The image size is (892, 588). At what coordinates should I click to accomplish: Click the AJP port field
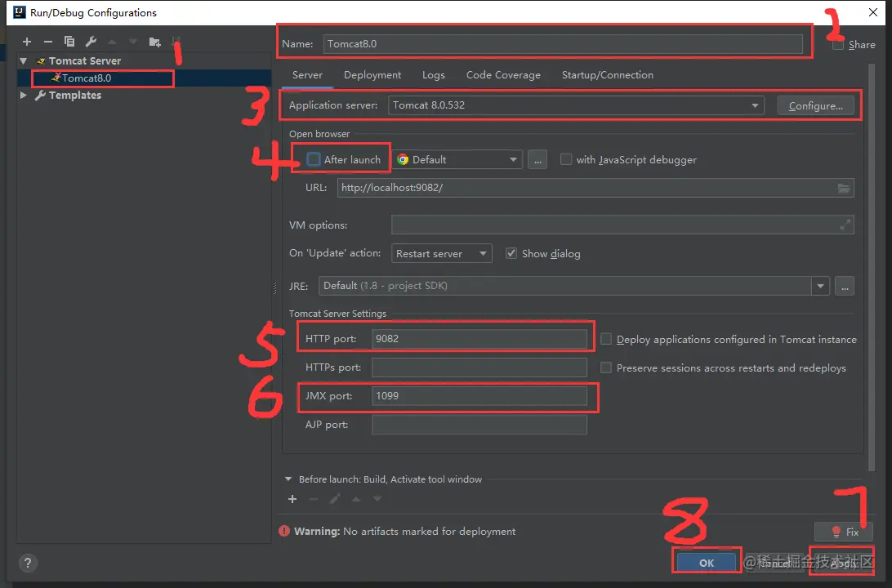(479, 425)
